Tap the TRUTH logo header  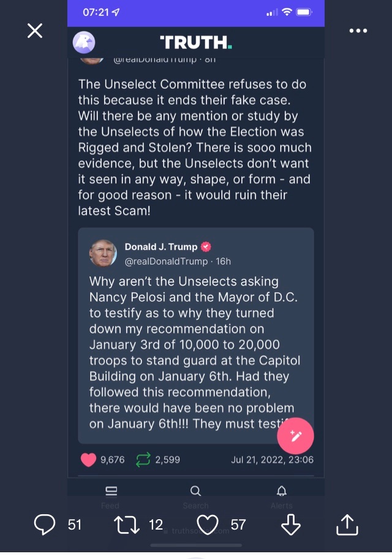tap(195, 42)
